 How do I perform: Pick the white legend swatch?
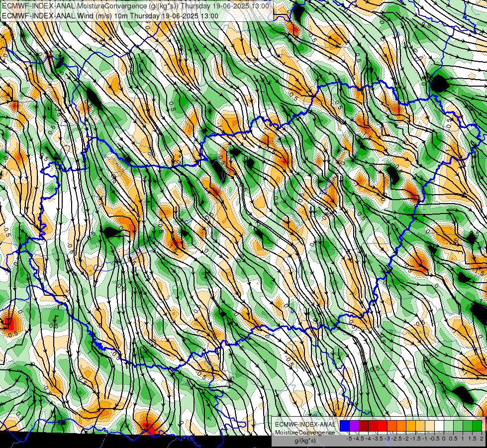(x=439, y=426)
